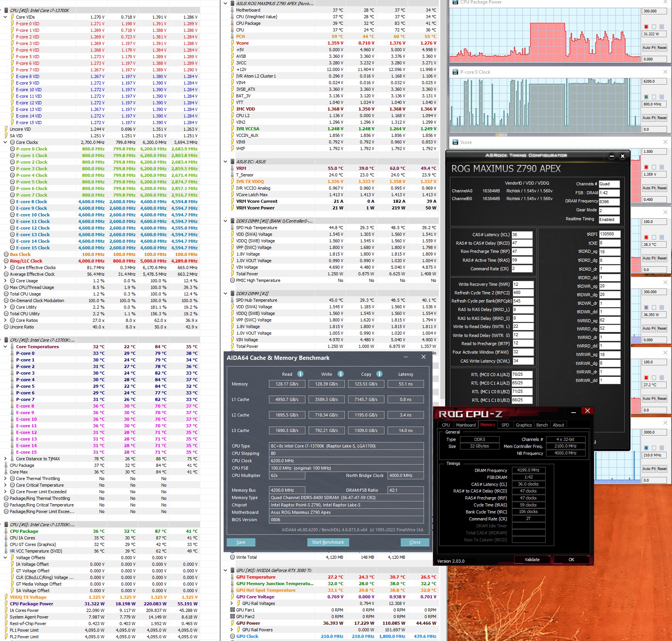Collapse the Core VIDs tree

click(x=5, y=17)
